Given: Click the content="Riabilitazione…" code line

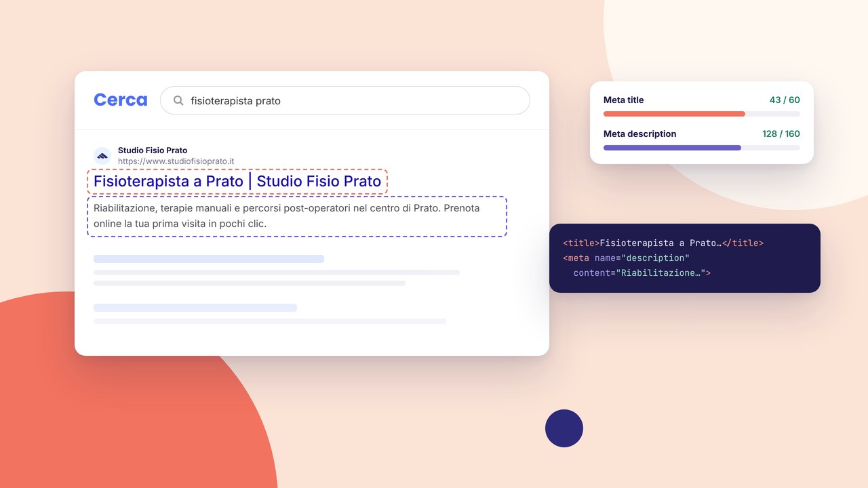Looking at the screenshot, I should [642, 273].
